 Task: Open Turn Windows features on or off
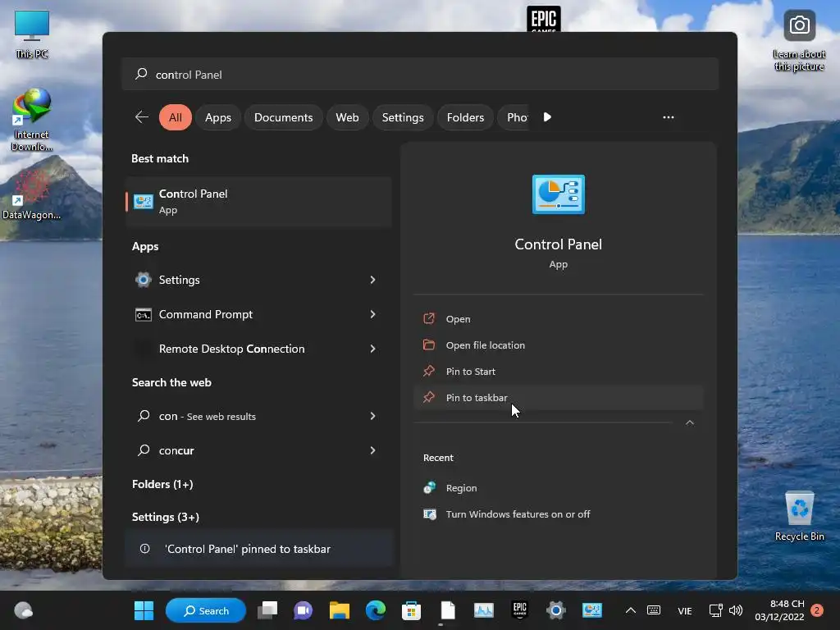click(x=558, y=514)
